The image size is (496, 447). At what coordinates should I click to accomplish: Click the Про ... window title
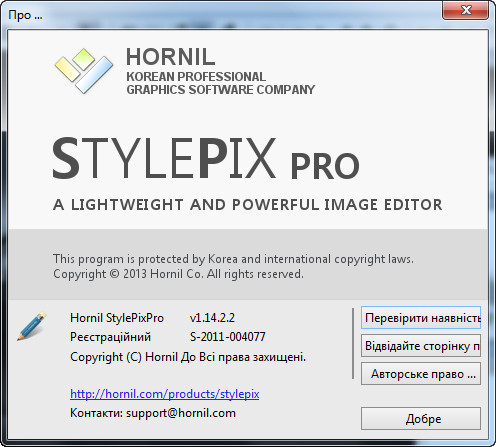(25, 15)
